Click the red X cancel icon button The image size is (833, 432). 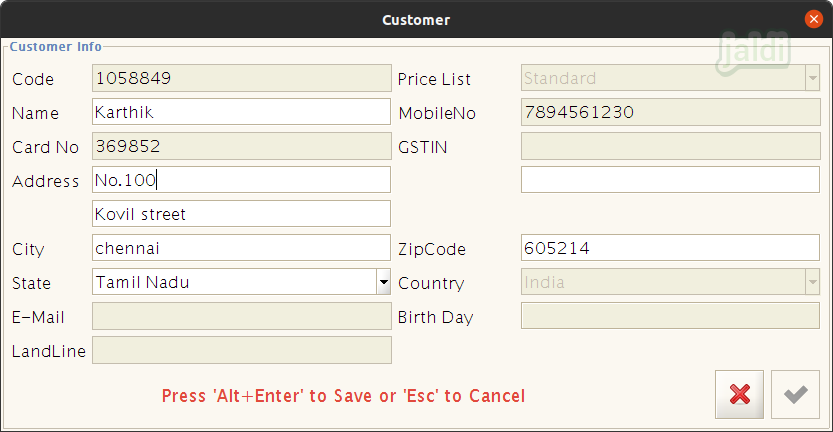(739, 394)
